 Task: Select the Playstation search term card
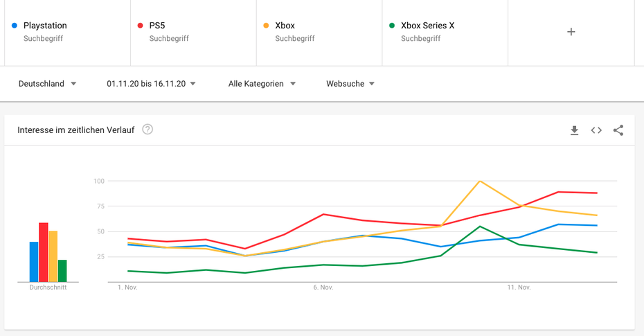tap(67, 33)
